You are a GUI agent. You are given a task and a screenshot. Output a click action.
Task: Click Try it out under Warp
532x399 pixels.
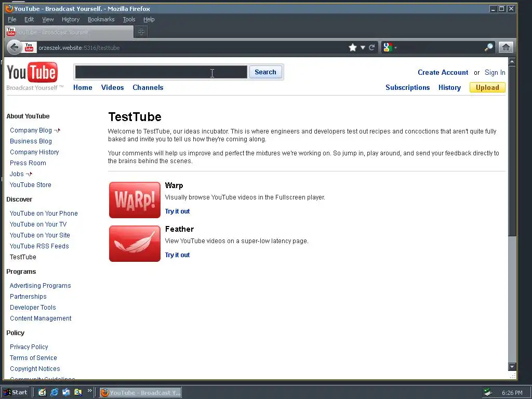(x=177, y=211)
